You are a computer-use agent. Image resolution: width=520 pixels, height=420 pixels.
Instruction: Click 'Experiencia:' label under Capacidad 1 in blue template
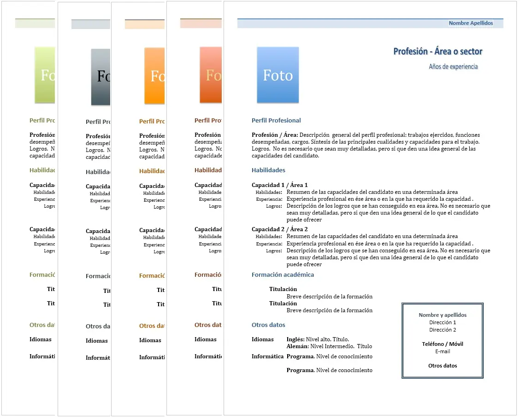tap(269, 199)
